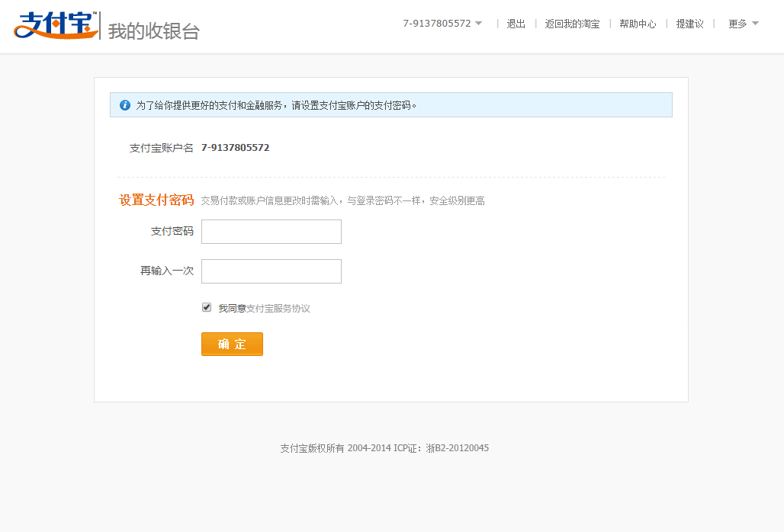784x532 pixels.
Task: Focus the 再输入一次 confirm password field
Action: pos(272,271)
